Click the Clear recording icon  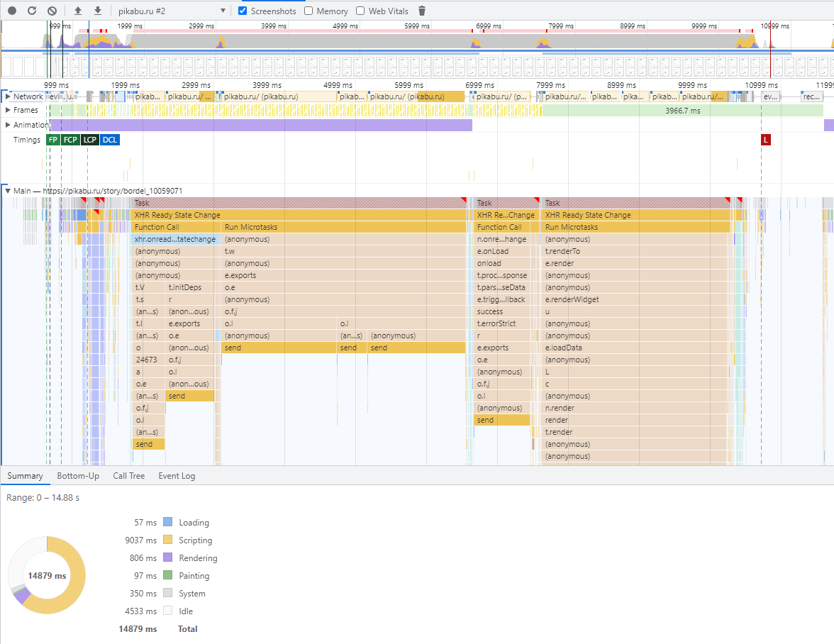[52, 11]
